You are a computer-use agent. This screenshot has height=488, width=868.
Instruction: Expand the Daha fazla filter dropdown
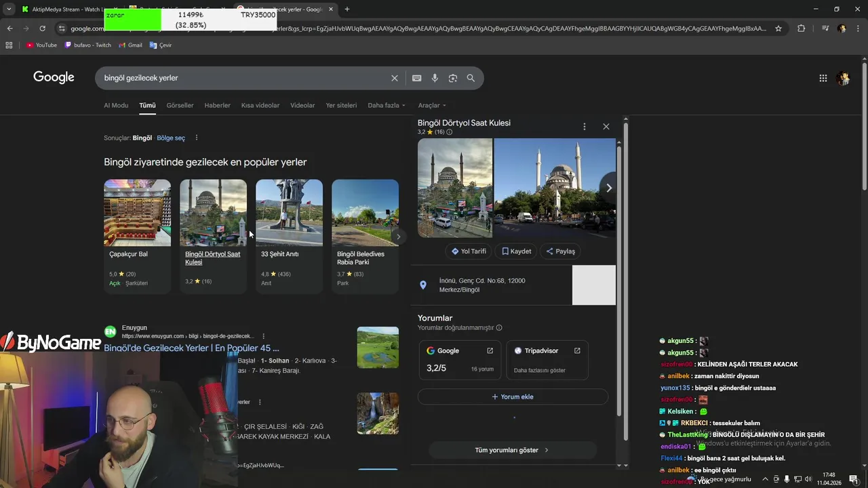click(387, 105)
